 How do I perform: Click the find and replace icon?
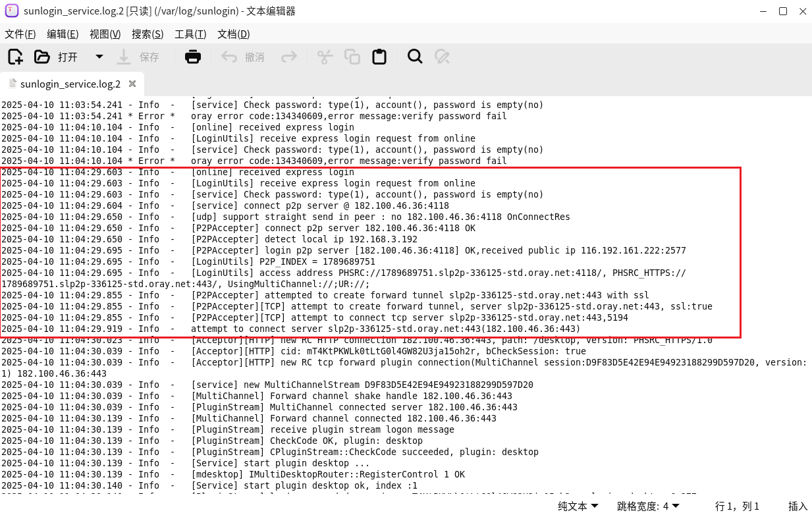click(x=443, y=57)
